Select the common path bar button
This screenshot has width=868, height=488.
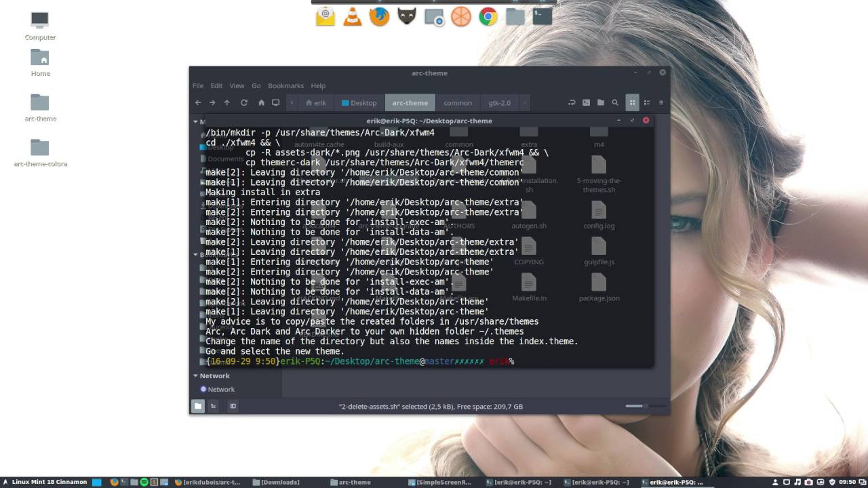coord(458,103)
